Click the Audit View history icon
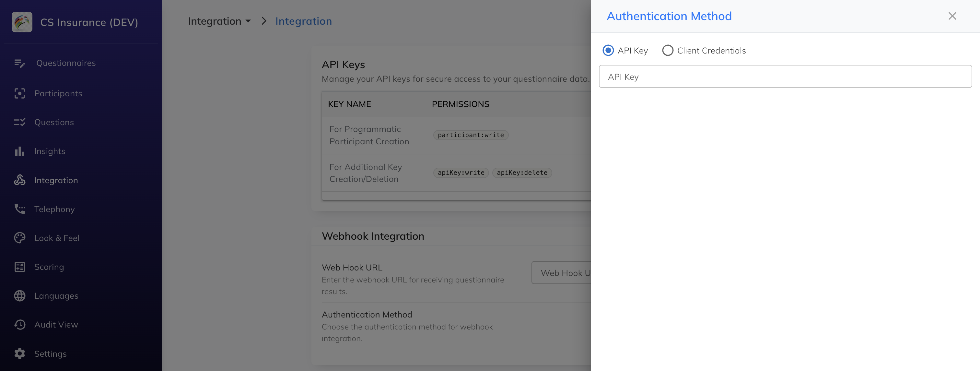The width and height of the screenshot is (980, 371). [x=19, y=325]
